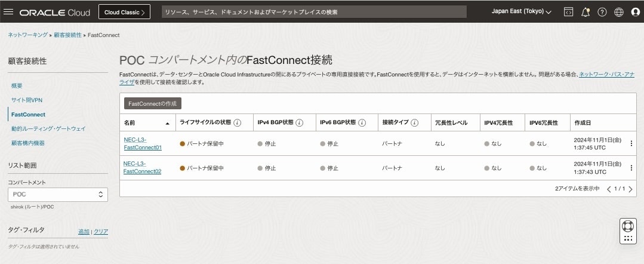The height and width of the screenshot is (264, 644).
Task: Open the support lifebuoy help widget
Action: click(628, 226)
